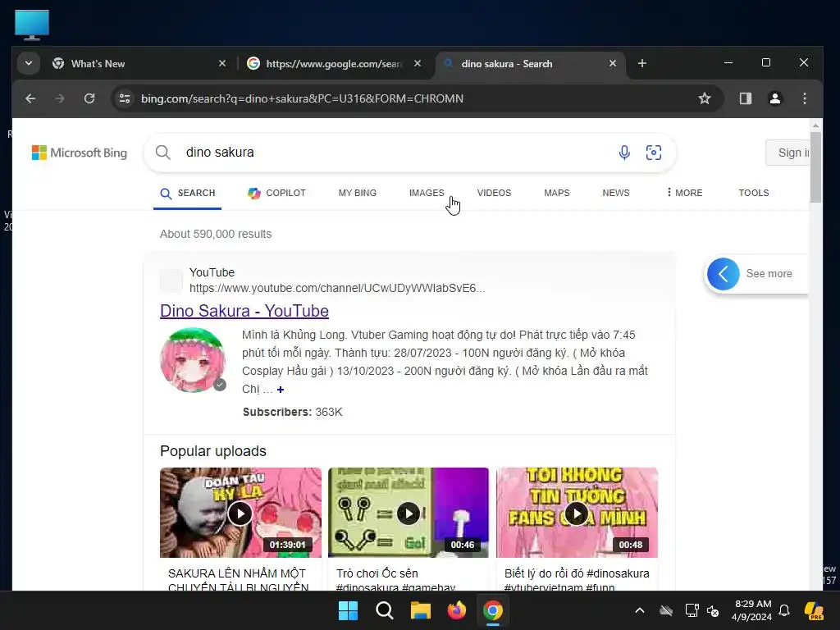This screenshot has width=840, height=630.
Task: Open Chrome side panel
Action: click(745, 98)
